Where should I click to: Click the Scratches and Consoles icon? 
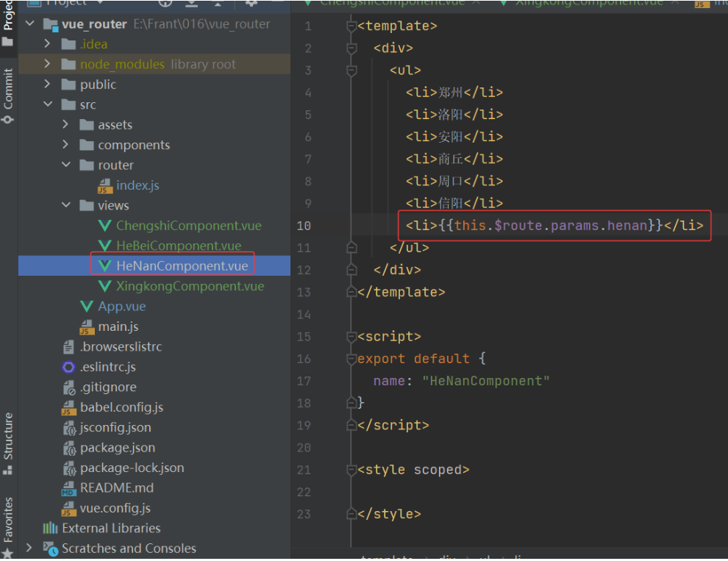click(x=51, y=549)
